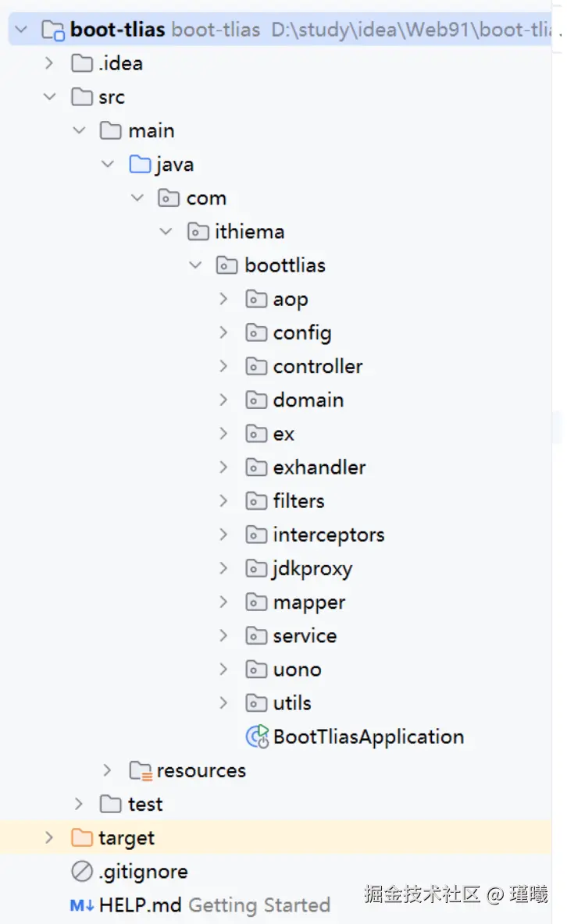Click the resources folder icon
The image size is (567, 924).
[141, 771]
